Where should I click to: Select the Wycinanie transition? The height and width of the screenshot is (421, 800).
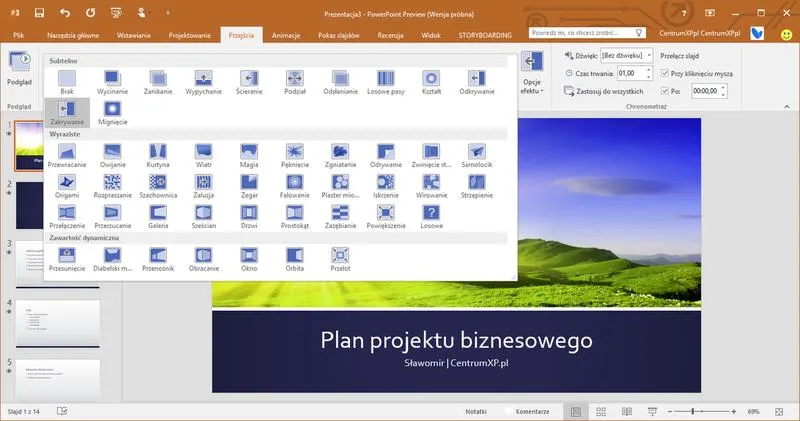[112, 83]
